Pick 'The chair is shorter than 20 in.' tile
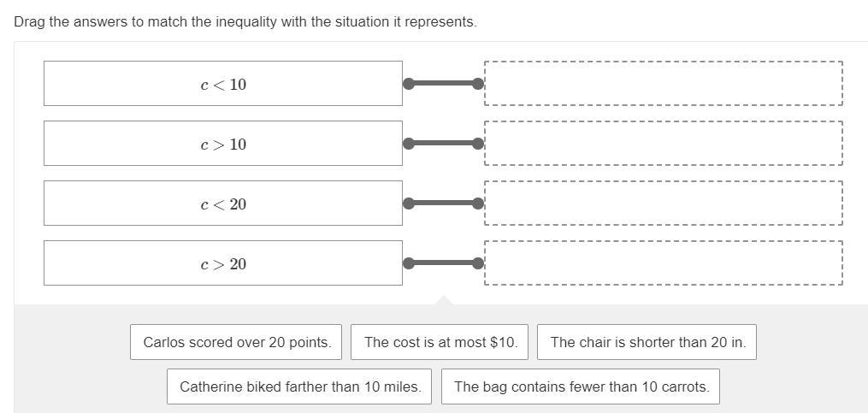Screen dimensions: 868x413 click(x=647, y=342)
